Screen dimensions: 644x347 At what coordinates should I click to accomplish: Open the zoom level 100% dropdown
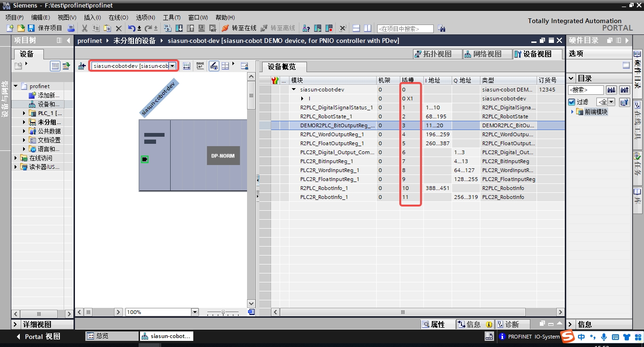pos(195,312)
